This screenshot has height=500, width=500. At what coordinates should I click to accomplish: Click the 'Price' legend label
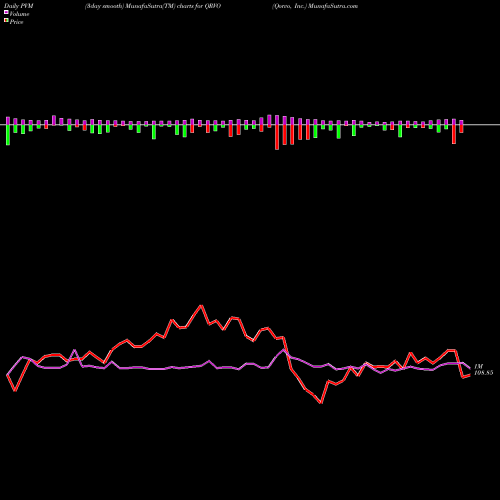[x=16, y=22]
